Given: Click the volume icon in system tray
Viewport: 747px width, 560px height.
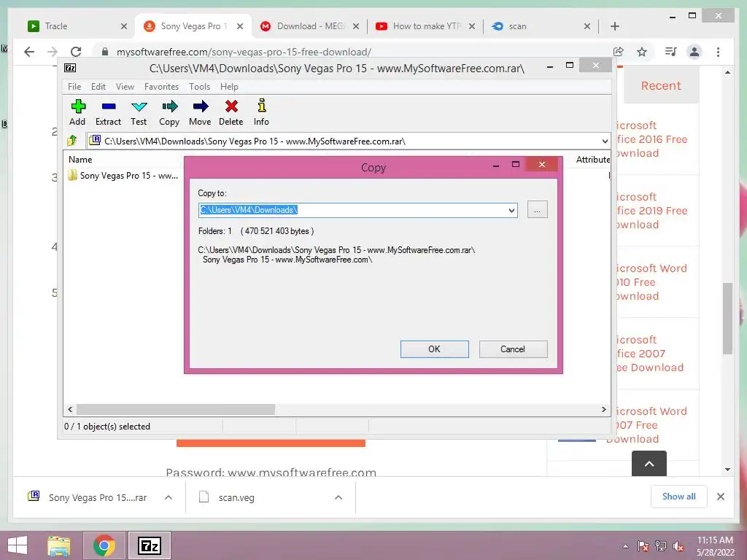Looking at the screenshot, I should (678, 546).
